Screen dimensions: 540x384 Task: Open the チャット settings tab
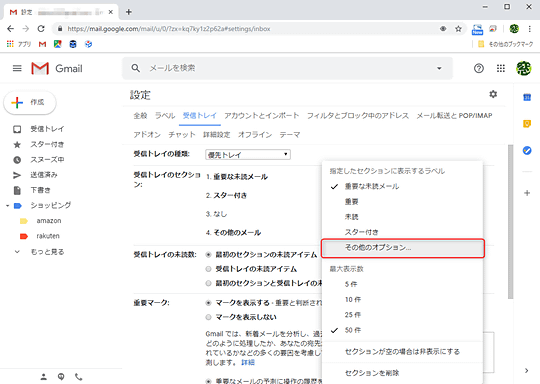pos(182,135)
